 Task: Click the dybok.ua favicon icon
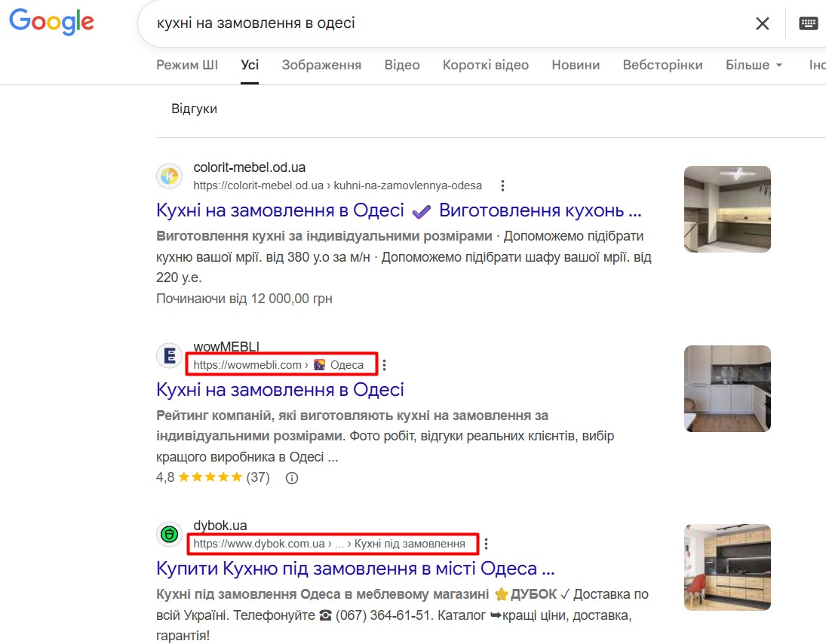tap(169, 535)
